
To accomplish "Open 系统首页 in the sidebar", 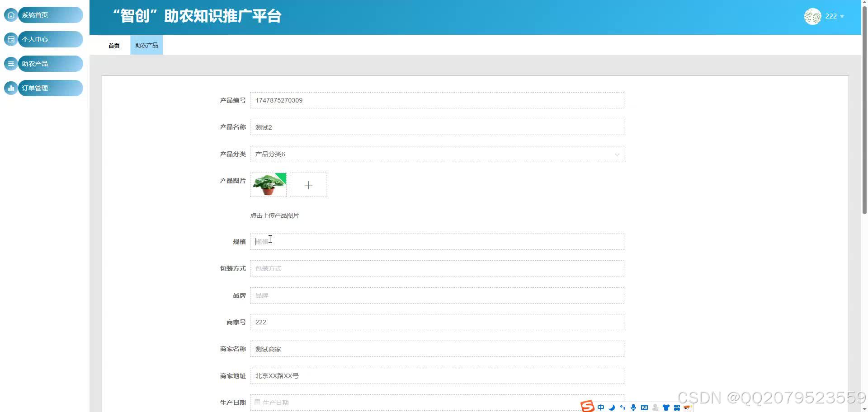I will 50,15.
